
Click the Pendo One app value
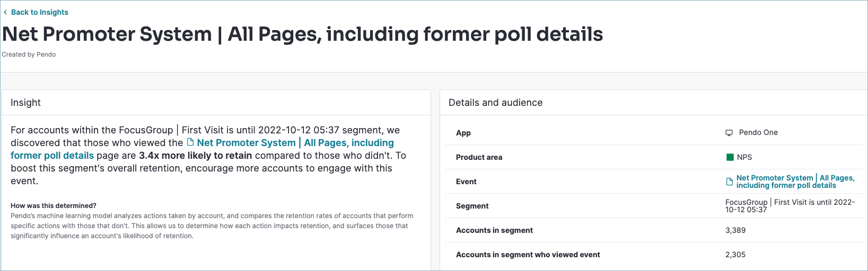758,133
